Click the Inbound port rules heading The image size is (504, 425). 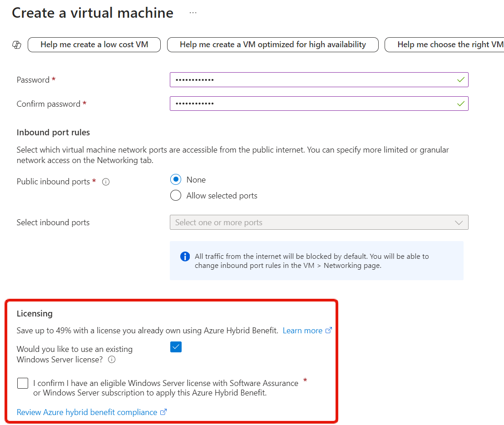pos(54,133)
